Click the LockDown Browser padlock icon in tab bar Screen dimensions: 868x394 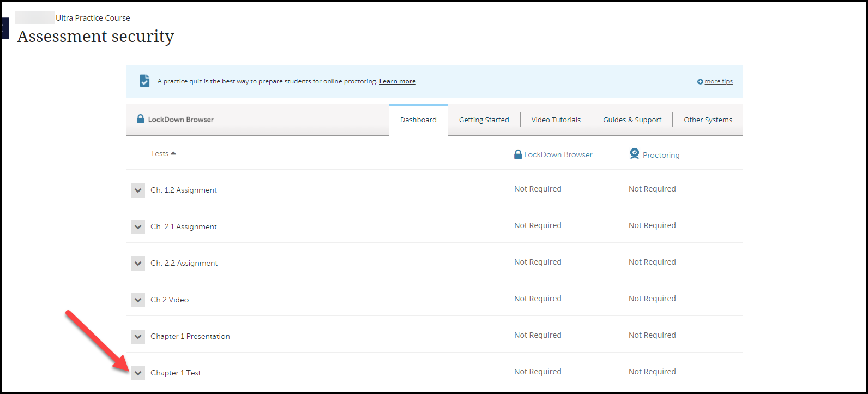[141, 119]
